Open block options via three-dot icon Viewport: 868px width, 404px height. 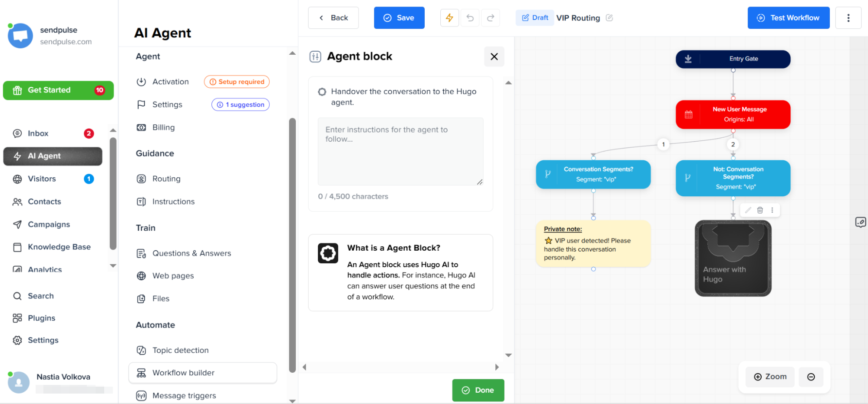point(772,210)
